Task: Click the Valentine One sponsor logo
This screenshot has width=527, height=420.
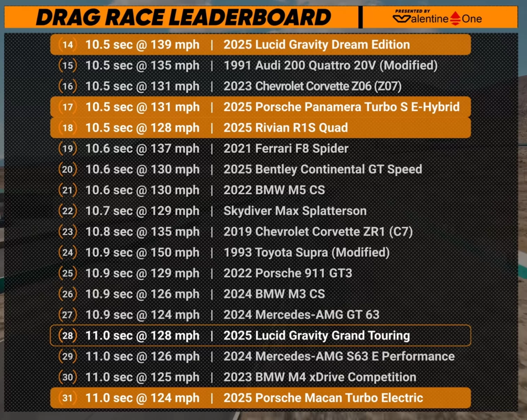Action: 437,19
